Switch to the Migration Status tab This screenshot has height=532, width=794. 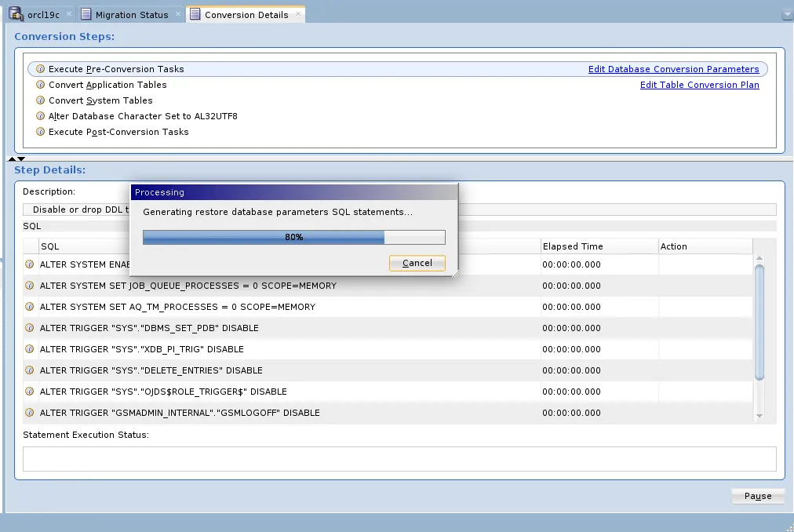130,13
